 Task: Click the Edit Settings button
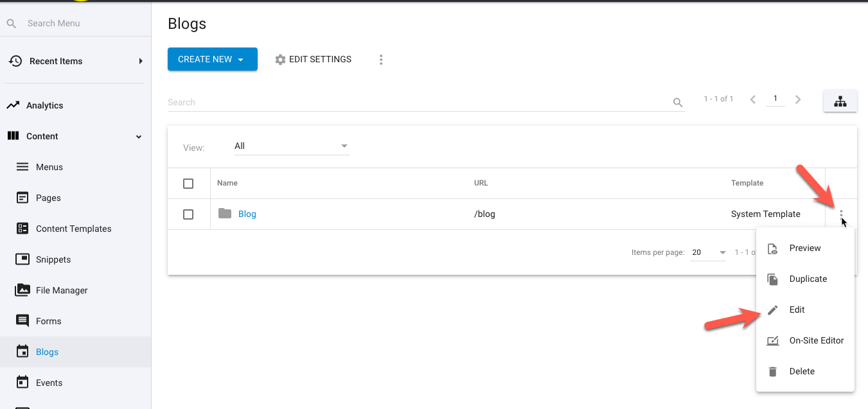click(x=313, y=59)
